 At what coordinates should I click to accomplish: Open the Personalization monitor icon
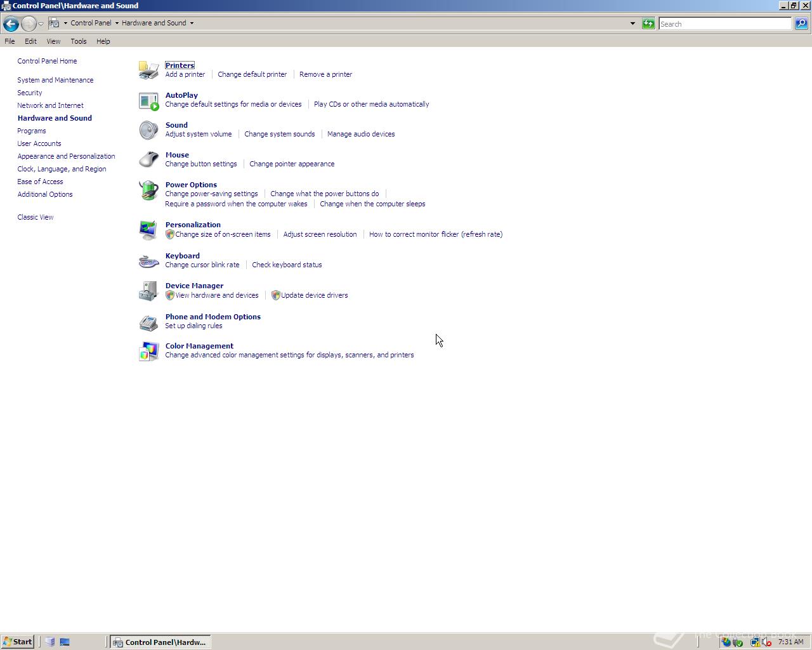(148, 230)
